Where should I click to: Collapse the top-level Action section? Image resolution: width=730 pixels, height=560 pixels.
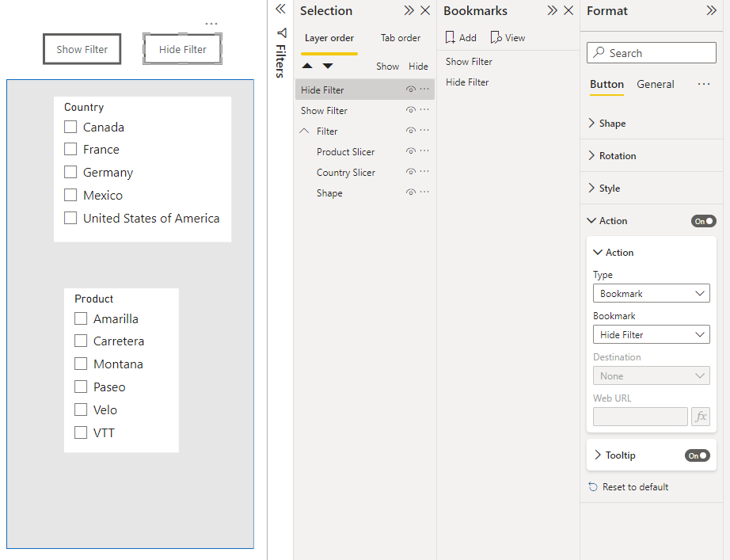point(591,220)
